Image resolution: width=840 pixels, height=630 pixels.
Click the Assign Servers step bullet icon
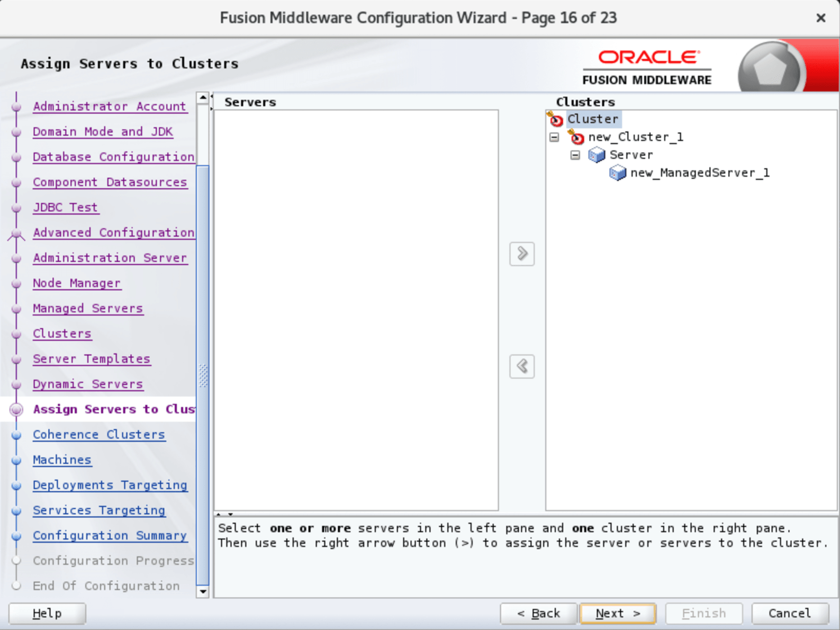[x=16, y=410]
